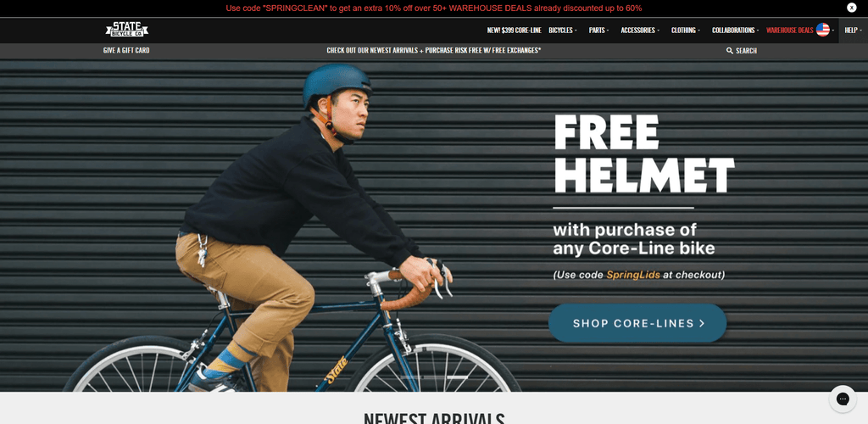The image size is (868, 424).
Task: Open the Help dropdown
Action: pyautogui.click(x=853, y=31)
